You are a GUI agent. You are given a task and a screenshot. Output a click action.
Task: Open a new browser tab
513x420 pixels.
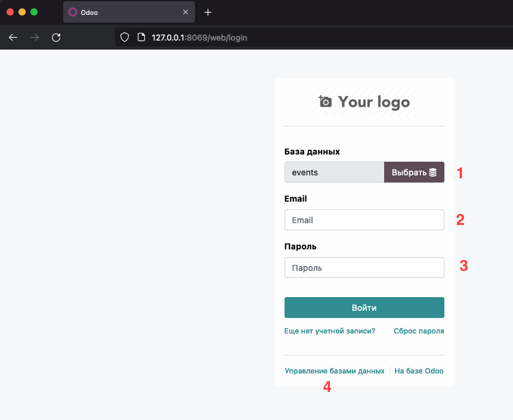point(208,12)
